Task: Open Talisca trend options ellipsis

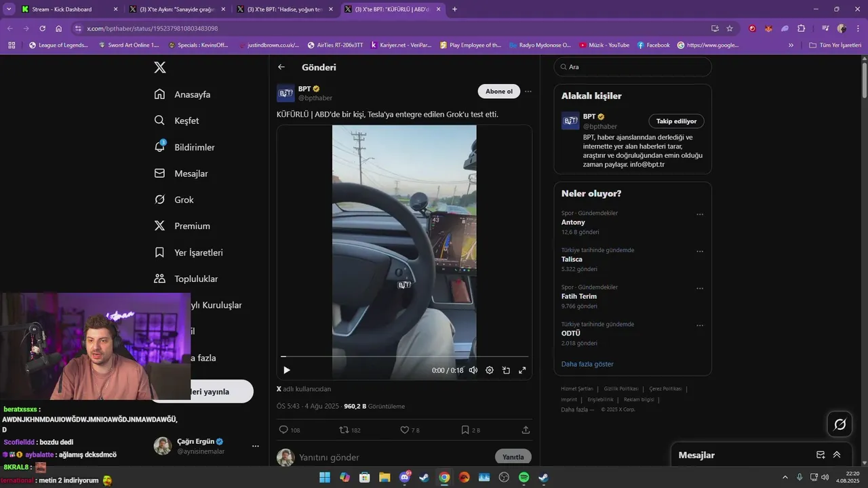Action: point(700,251)
